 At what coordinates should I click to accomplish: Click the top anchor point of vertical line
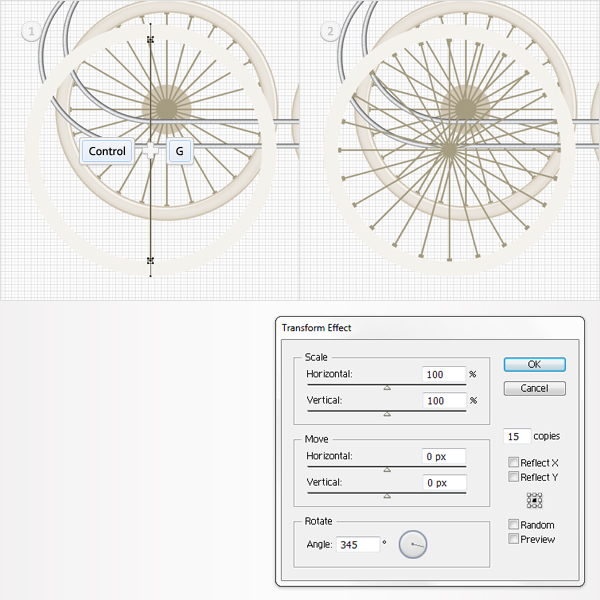pos(150,39)
